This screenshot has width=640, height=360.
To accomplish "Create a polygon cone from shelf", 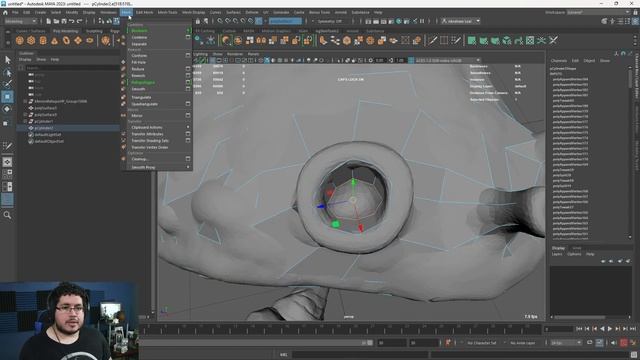I will coord(55,40).
